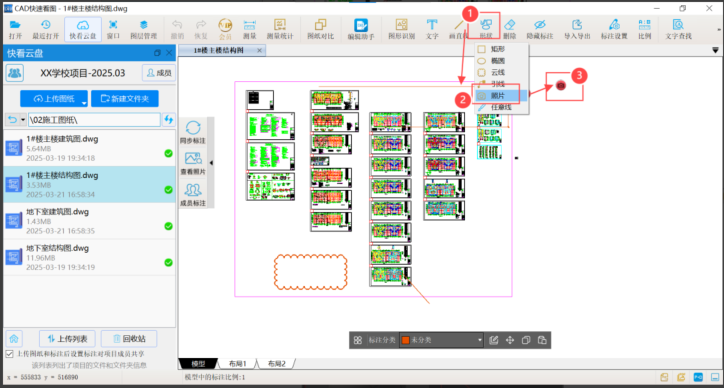Select the 文字 text annotation tool
The width and height of the screenshot is (724, 388).
pyautogui.click(x=432, y=30)
